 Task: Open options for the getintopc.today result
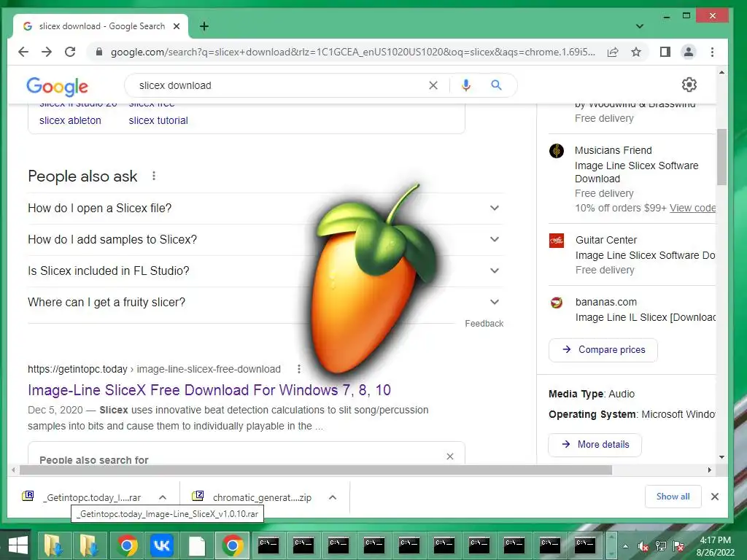pyautogui.click(x=298, y=369)
